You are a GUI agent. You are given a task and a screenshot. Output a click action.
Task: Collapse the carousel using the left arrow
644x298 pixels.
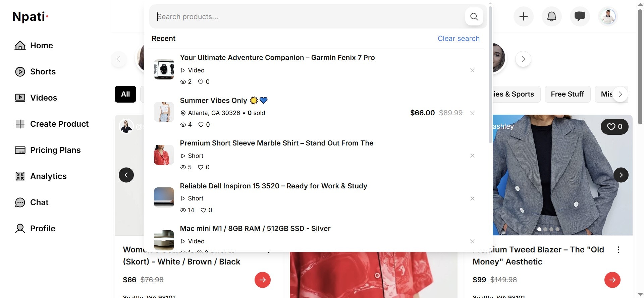(126, 175)
